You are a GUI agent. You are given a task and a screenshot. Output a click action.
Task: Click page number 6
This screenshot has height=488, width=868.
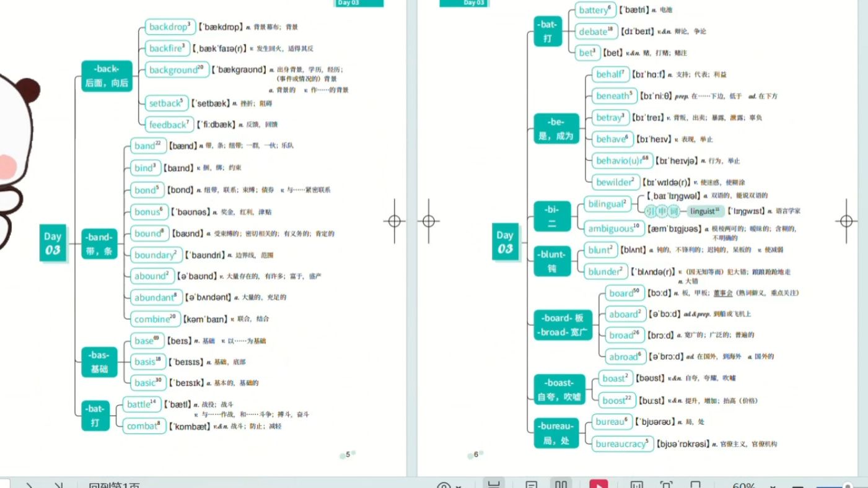tap(476, 455)
